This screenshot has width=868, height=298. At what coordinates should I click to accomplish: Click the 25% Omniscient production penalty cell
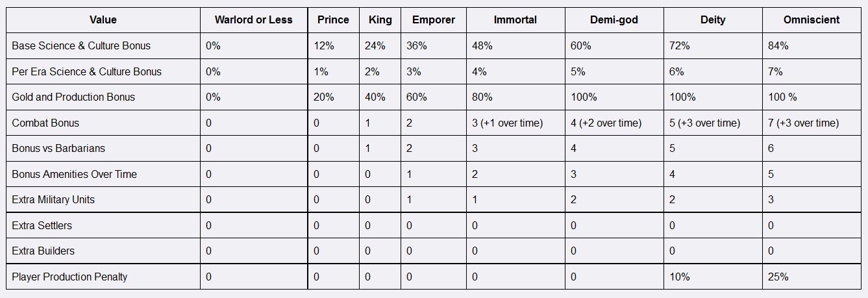(778, 277)
